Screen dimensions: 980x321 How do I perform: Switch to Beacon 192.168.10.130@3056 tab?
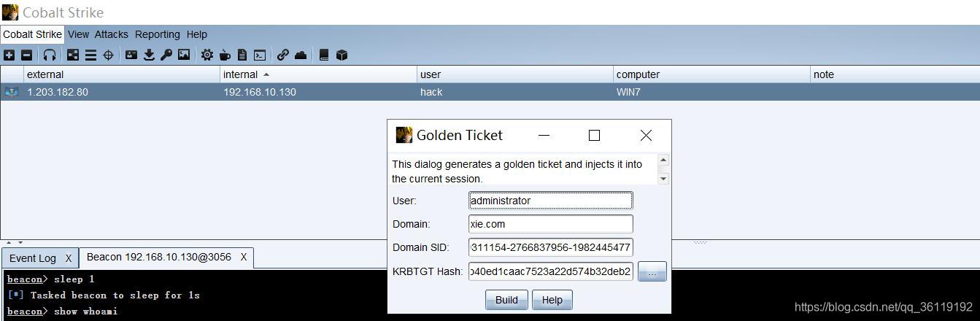pos(159,257)
